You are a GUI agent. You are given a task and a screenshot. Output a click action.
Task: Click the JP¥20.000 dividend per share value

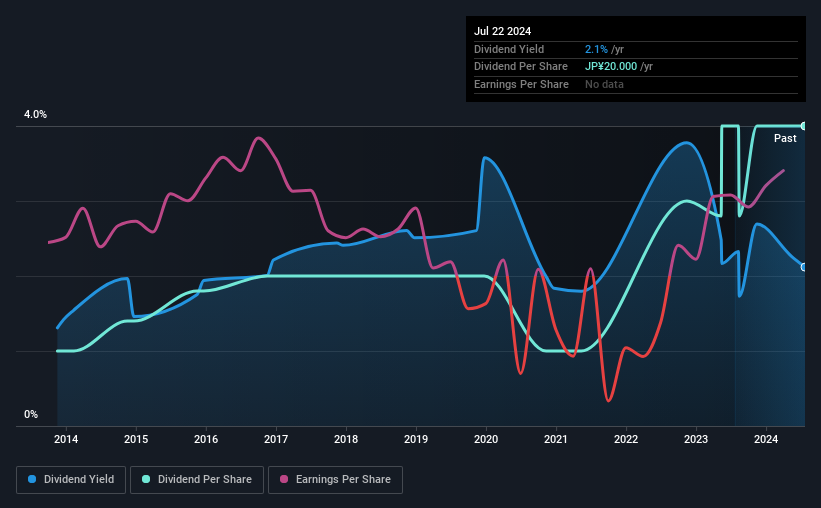pos(611,67)
